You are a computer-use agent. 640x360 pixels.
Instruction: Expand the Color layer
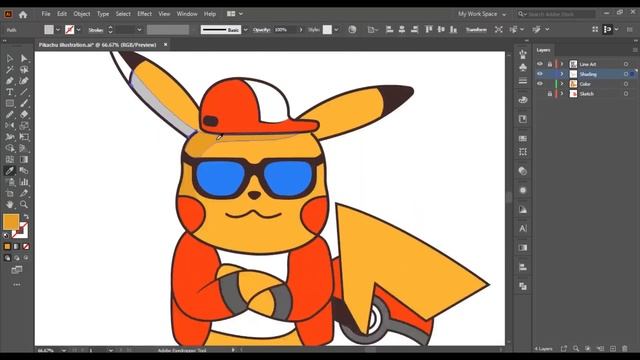(562, 84)
